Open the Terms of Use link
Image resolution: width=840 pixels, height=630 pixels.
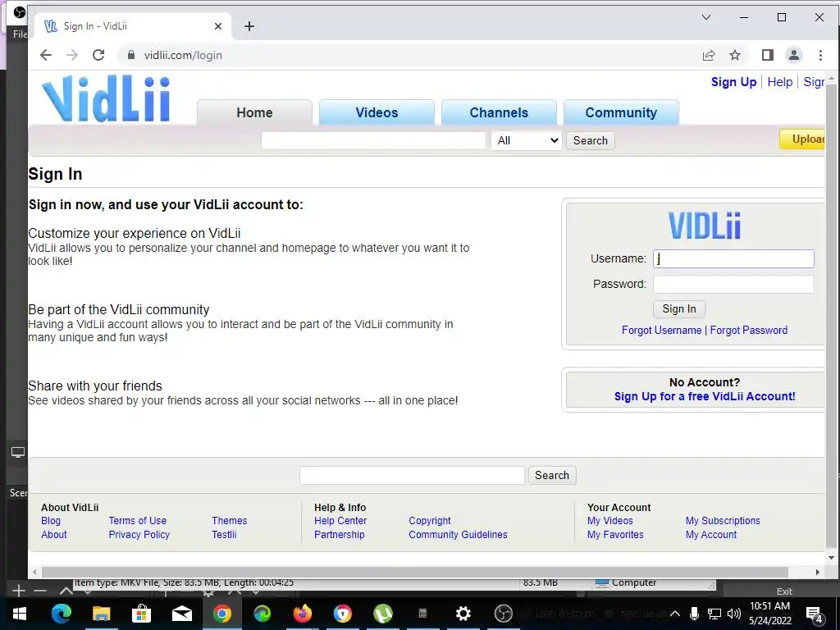(x=138, y=521)
